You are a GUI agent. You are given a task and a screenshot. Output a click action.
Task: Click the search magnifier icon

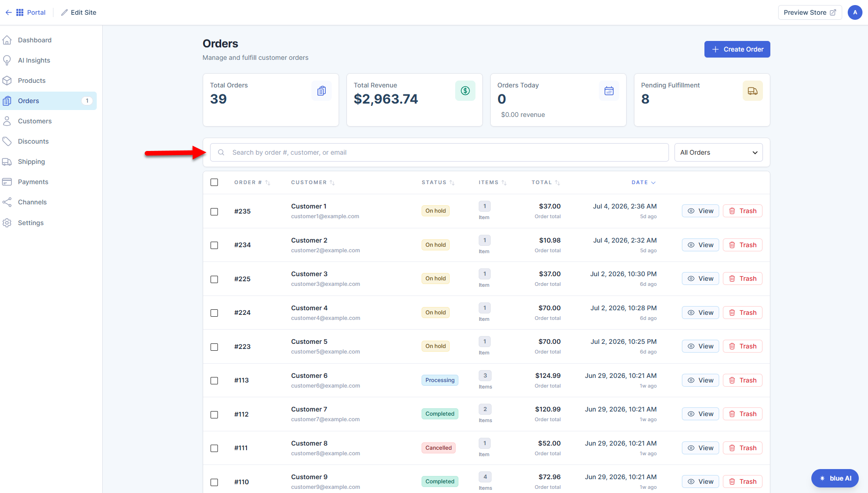point(221,152)
